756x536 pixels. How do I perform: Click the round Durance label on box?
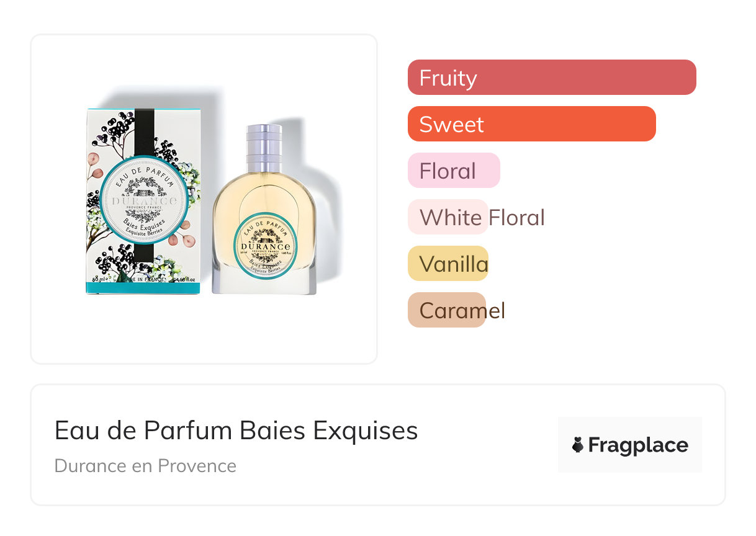tap(143, 199)
